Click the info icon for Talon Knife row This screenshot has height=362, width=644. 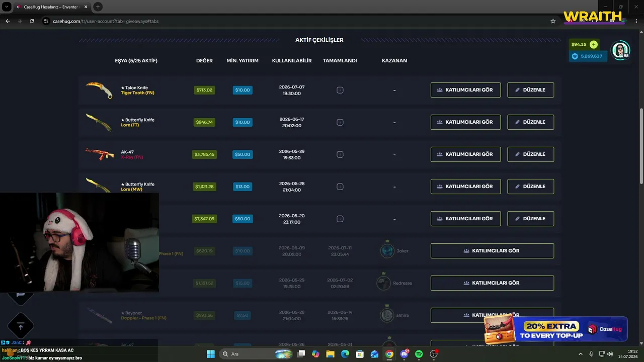point(340,90)
